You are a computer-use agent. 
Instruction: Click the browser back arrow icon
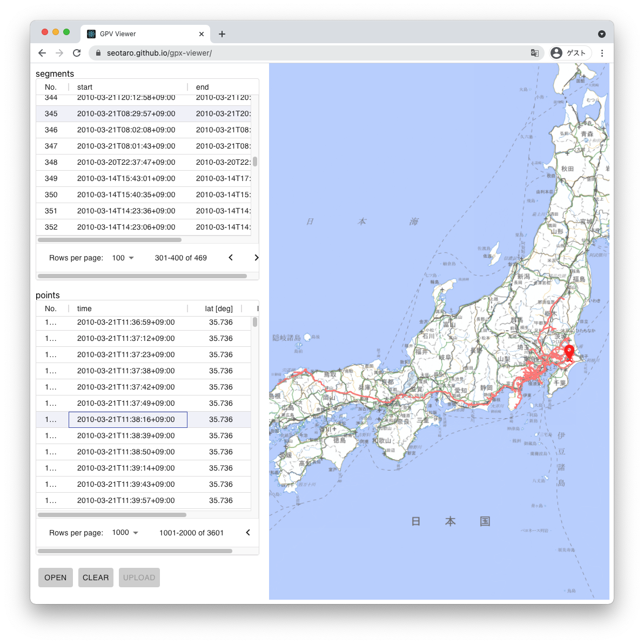[x=42, y=53]
